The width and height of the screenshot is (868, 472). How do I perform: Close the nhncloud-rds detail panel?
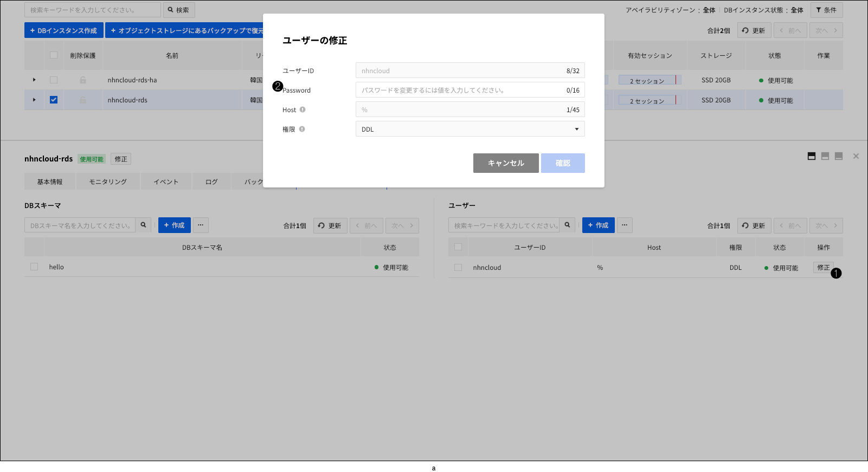[856, 156]
